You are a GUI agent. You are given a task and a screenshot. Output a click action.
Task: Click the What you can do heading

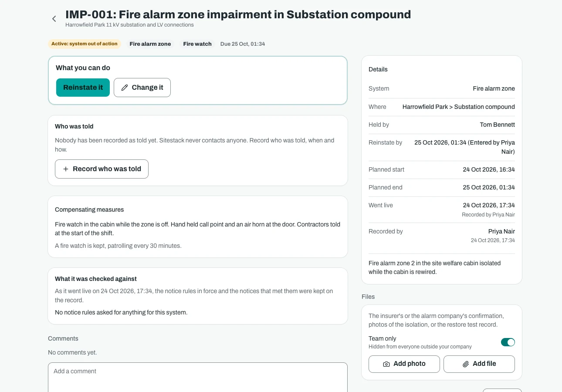(83, 68)
